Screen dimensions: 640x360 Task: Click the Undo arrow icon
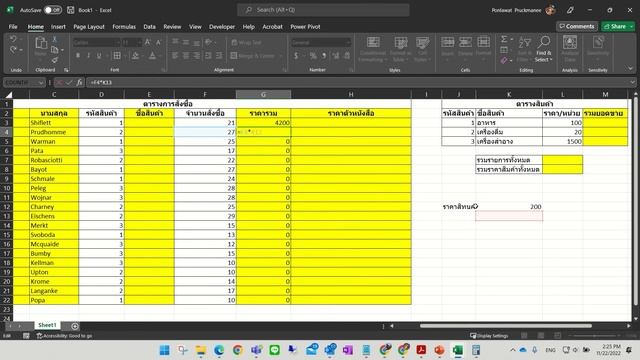pos(13,39)
